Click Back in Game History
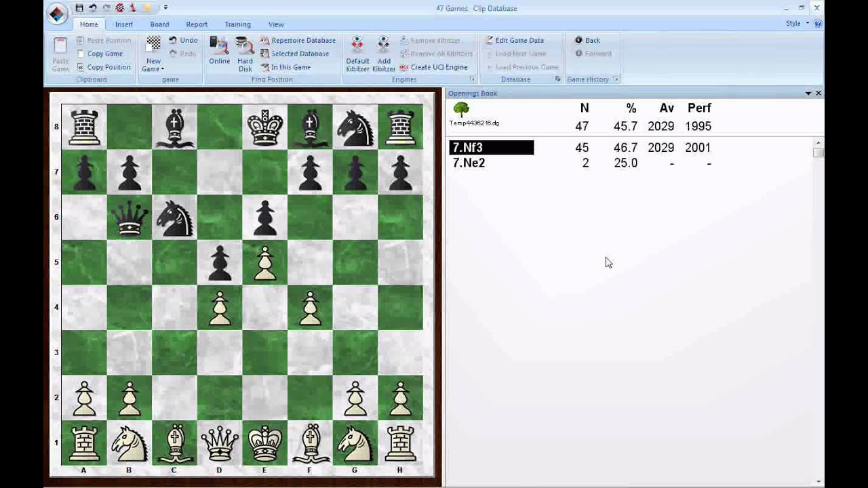 587,40
